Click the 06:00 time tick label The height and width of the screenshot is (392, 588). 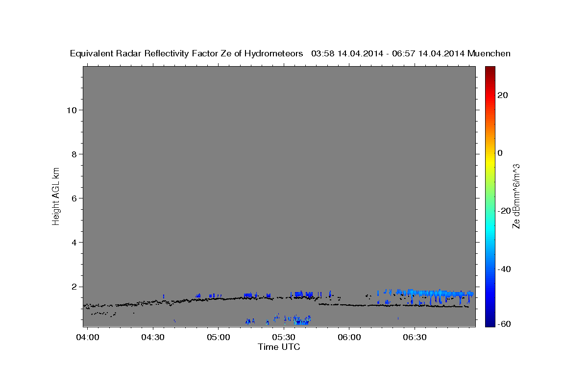point(349,338)
